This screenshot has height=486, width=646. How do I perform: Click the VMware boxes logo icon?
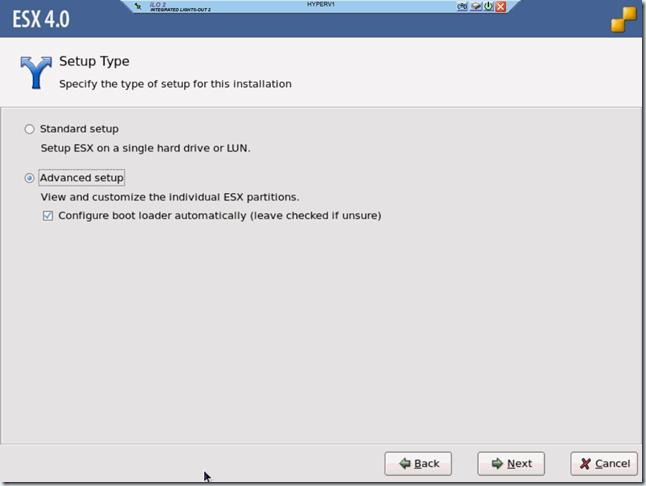[624, 19]
